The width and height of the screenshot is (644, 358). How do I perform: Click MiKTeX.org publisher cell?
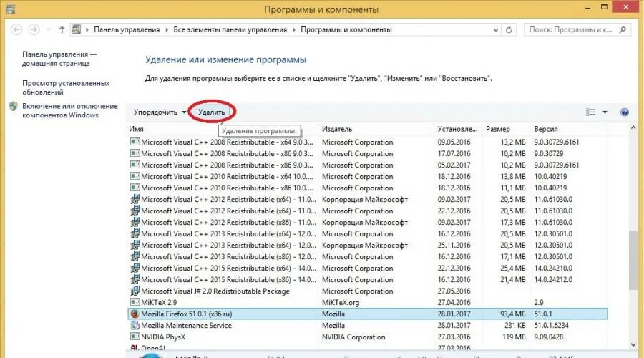pyautogui.click(x=341, y=302)
